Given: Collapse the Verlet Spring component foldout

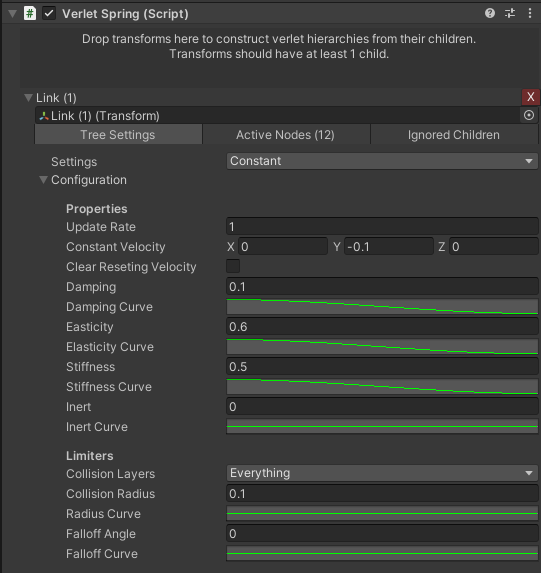Looking at the screenshot, I should (12, 14).
